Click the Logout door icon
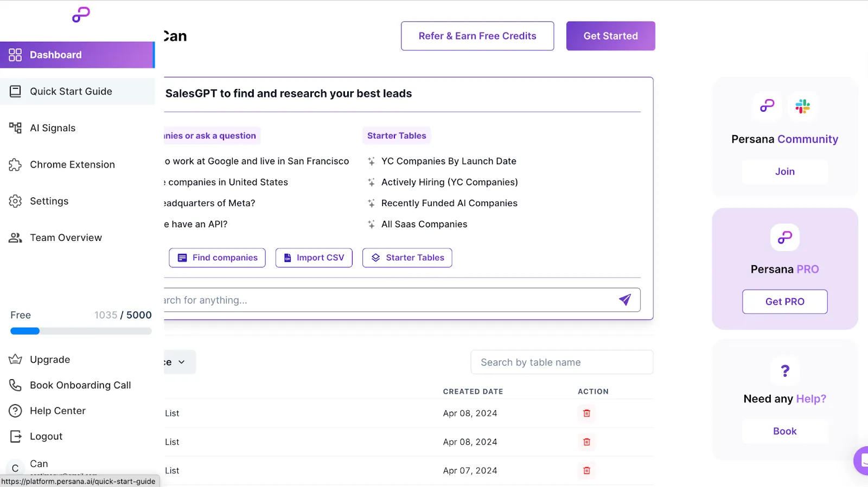 (16, 436)
